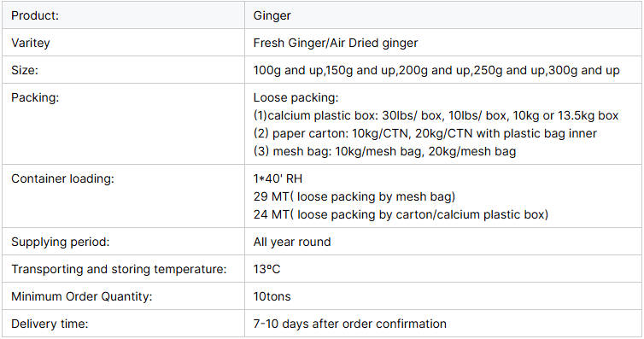The image size is (644, 339).
Task: Select 'Fresh Ginger/Air Dried ginger' text
Action: coord(335,43)
